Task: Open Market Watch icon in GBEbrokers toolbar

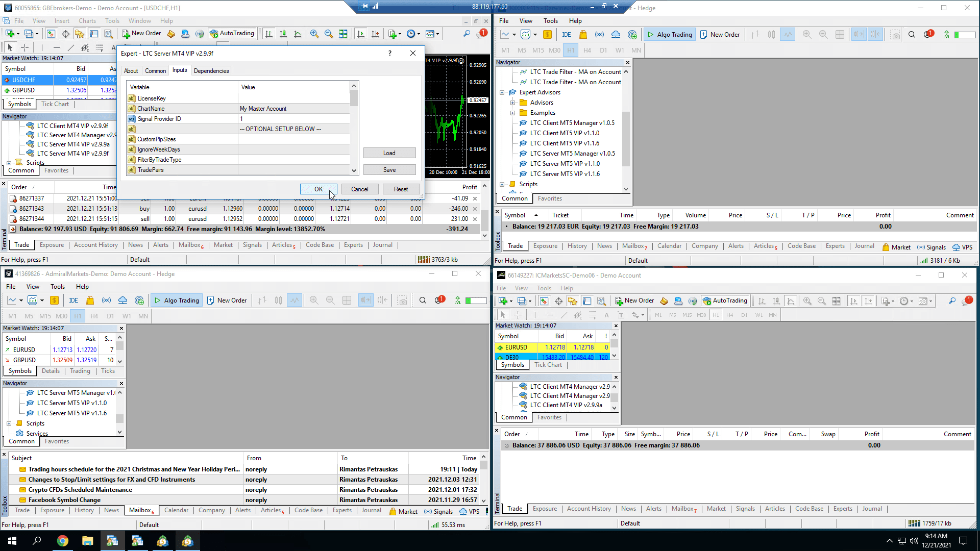Action: click(51, 34)
